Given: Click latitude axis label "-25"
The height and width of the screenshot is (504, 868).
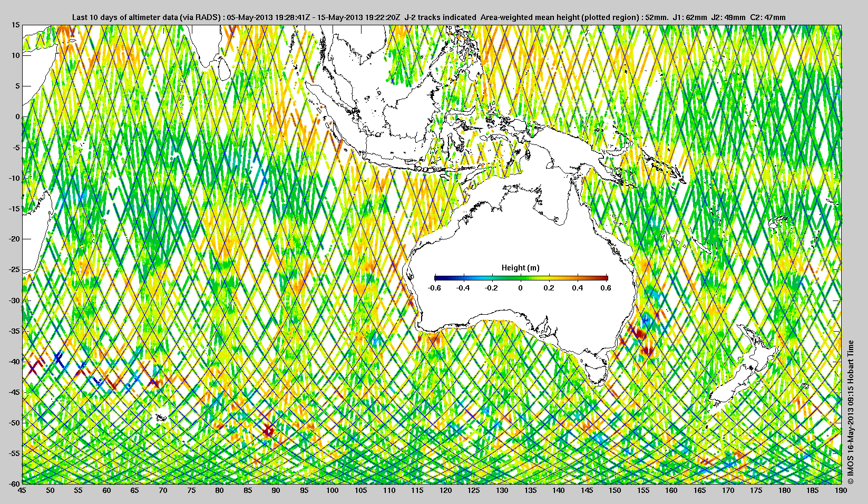Looking at the screenshot, I should point(14,270).
